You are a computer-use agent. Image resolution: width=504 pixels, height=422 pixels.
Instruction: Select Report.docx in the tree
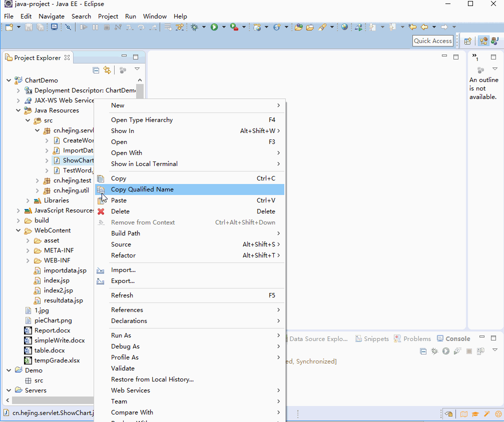(x=48, y=330)
